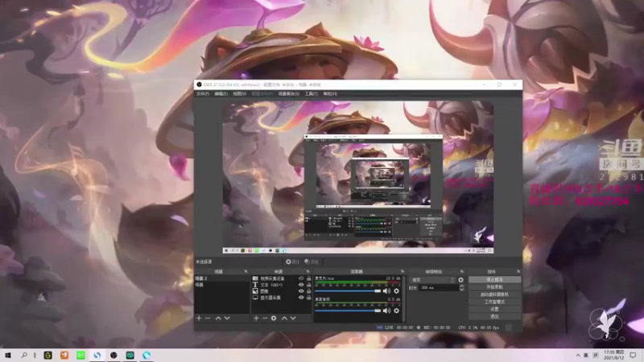This screenshot has width=644, height=362.
Task: Click the 停止推流 button
Action: 494,279
